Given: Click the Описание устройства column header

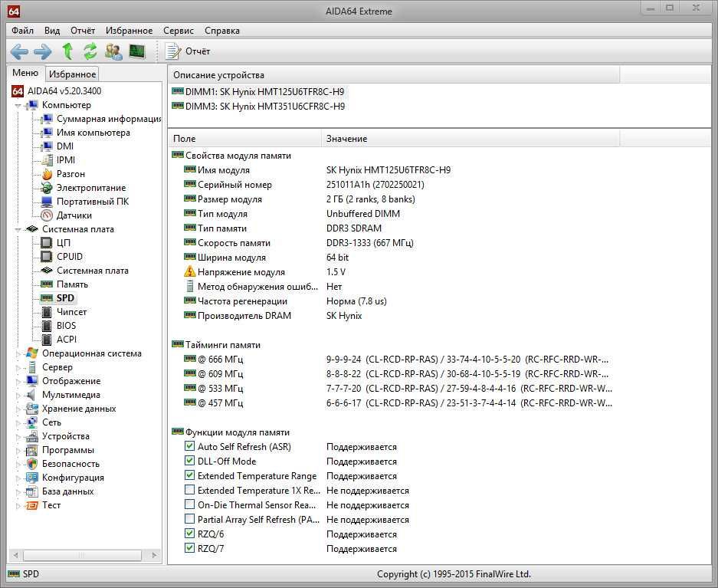Looking at the screenshot, I should click(394, 74).
